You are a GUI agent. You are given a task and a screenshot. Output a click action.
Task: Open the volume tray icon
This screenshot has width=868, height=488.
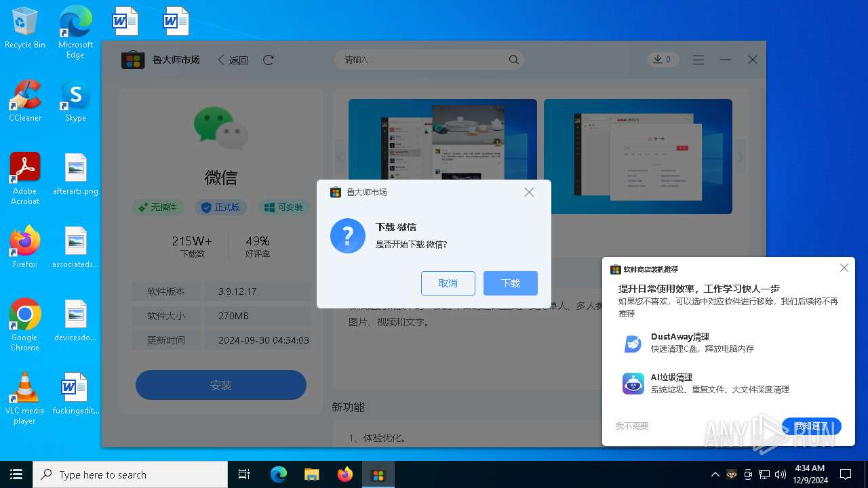(781, 474)
